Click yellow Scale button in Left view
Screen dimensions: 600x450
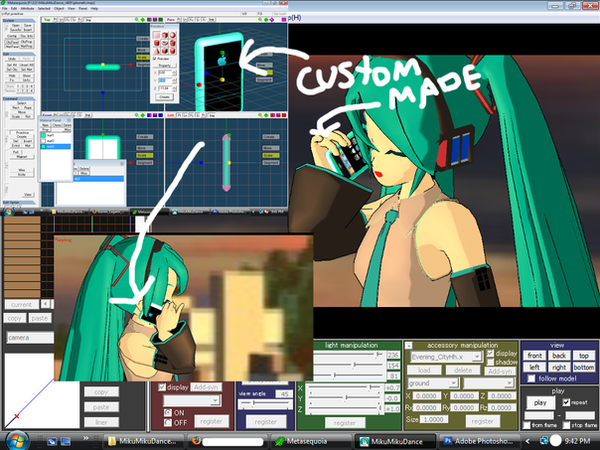(271, 155)
